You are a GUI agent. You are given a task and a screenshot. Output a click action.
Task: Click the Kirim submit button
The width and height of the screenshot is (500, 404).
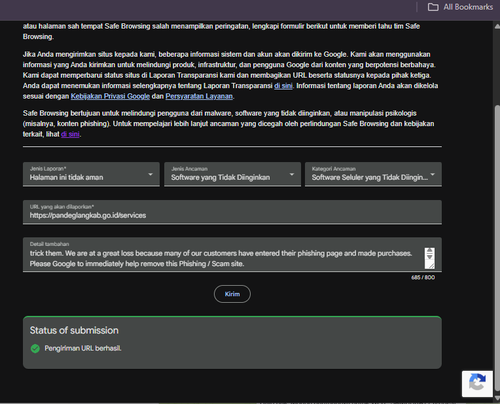click(232, 294)
